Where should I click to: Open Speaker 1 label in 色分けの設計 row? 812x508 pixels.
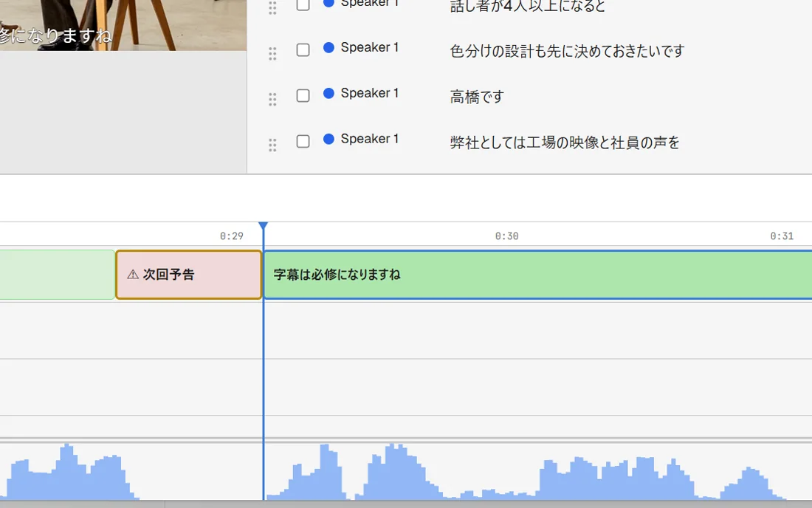pyautogui.click(x=370, y=48)
